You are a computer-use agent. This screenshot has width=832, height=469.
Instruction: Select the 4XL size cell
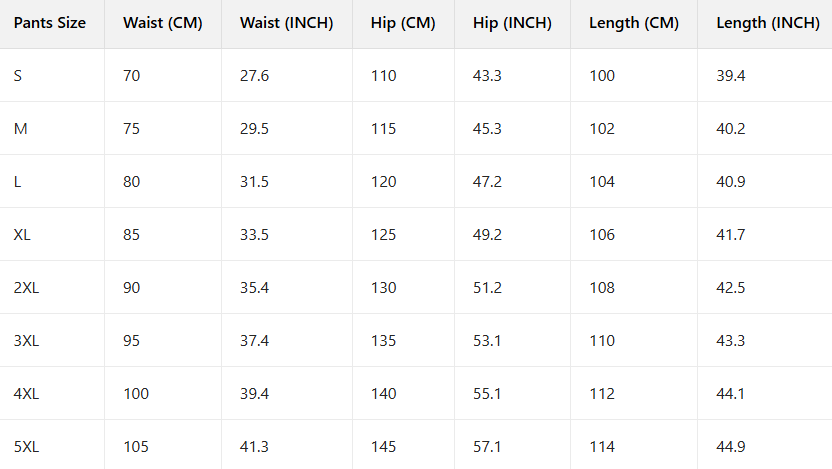27,394
